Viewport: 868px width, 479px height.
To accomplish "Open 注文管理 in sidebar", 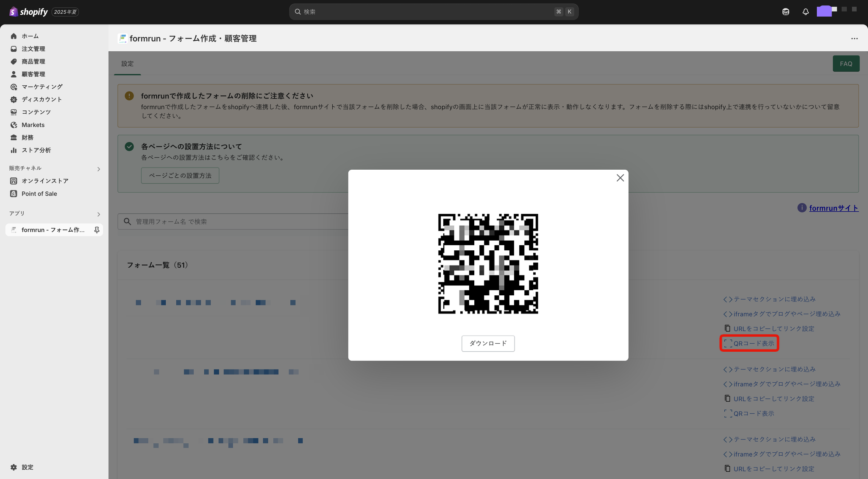I will [33, 49].
